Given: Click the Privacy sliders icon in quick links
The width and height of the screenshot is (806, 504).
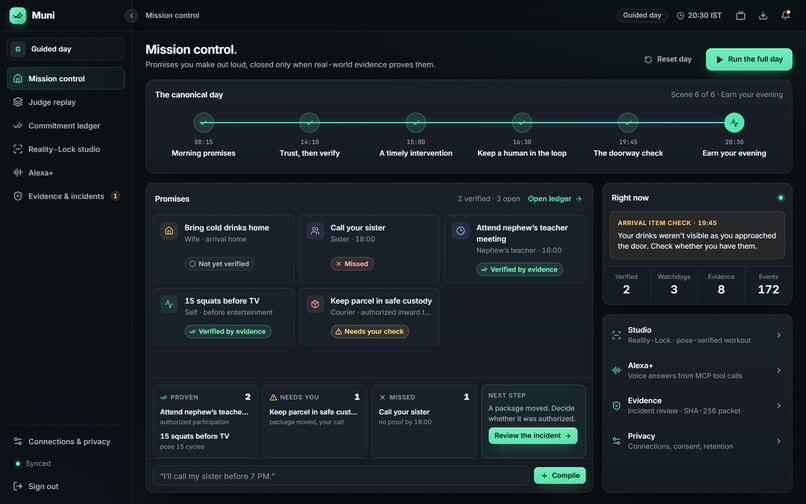Looking at the screenshot, I should [x=616, y=441].
